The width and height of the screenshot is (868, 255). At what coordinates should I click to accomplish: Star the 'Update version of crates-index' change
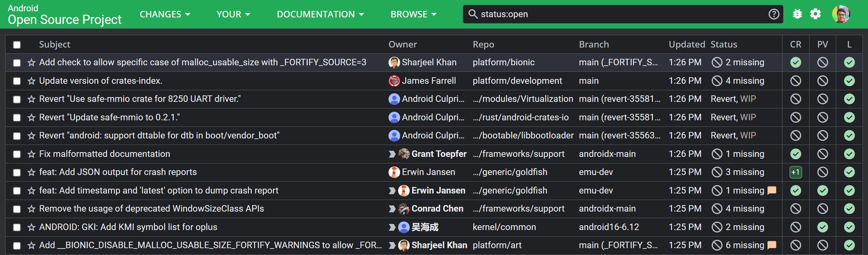pos(31,81)
